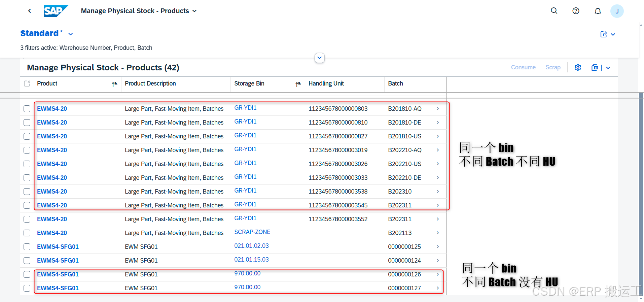This screenshot has height=302, width=644.
Task: Expand the collapsed filter header
Action: (x=319, y=58)
